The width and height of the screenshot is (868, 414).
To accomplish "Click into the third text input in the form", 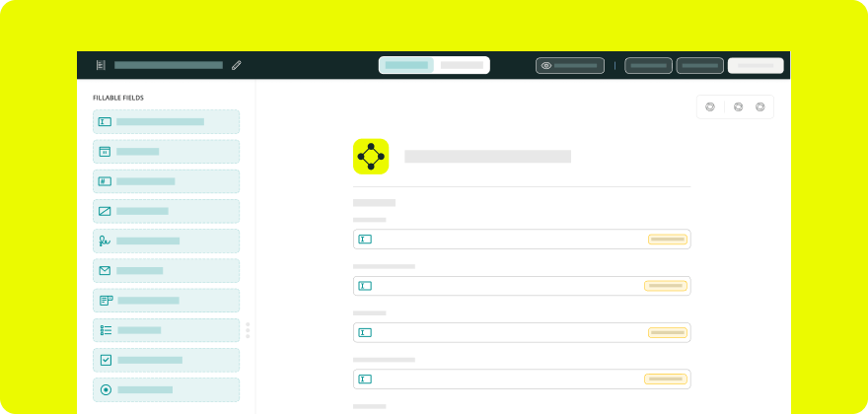I will pos(522,332).
